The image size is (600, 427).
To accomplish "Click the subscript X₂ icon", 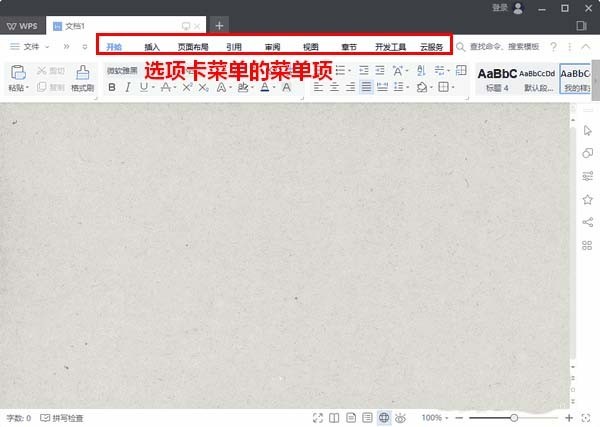I will tap(204, 88).
